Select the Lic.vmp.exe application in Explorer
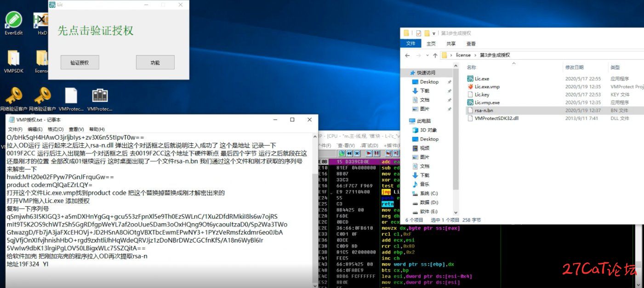 tap(483, 102)
